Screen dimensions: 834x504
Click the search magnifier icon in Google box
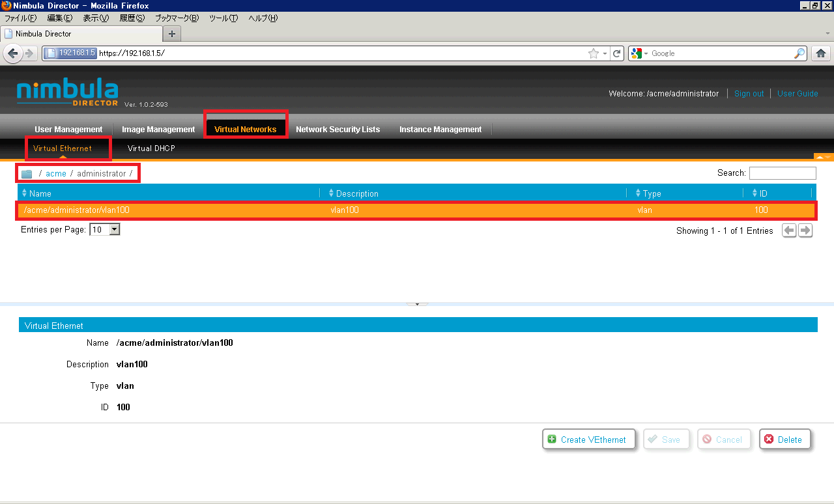pyautogui.click(x=799, y=53)
